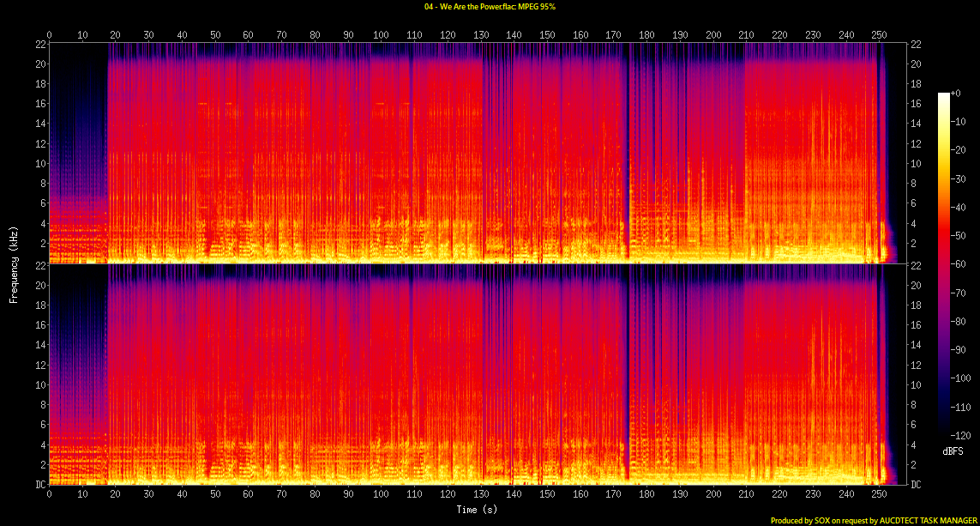Click the 'MPEG 95%' detection result in the title
The height and width of the screenshot is (526, 980).
click(x=536, y=6)
